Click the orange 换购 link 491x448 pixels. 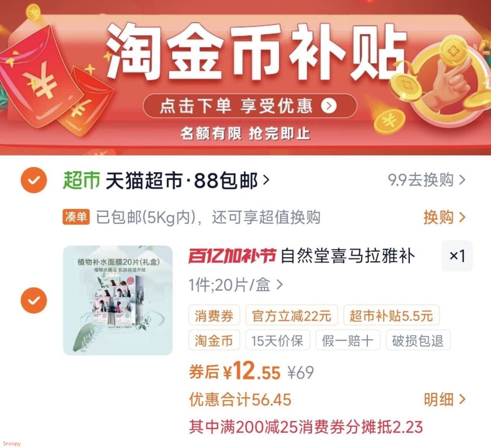tap(445, 217)
